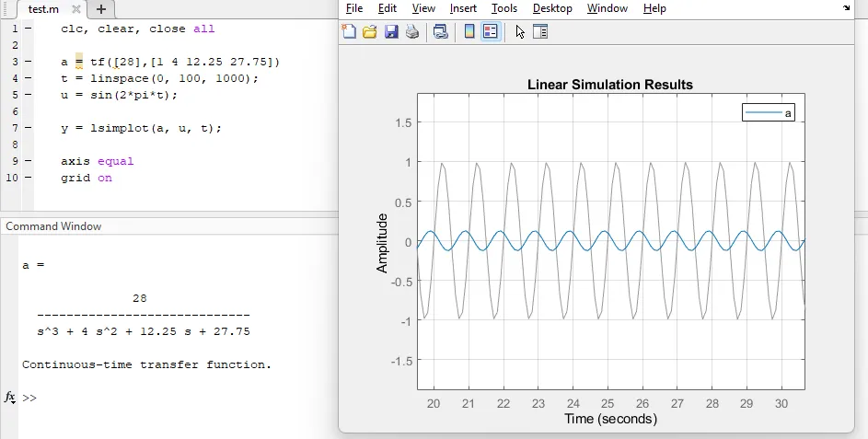Image resolution: width=868 pixels, height=439 pixels.
Task: Open the Property Inspector icon
Action: tap(540, 32)
